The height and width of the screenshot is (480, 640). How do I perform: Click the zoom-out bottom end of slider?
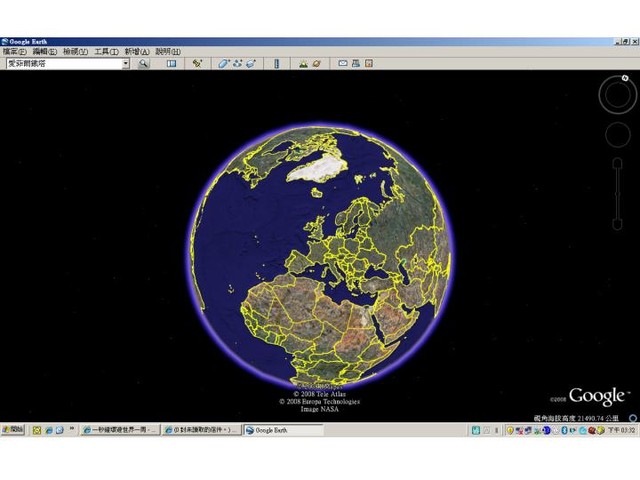tap(618, 225)
